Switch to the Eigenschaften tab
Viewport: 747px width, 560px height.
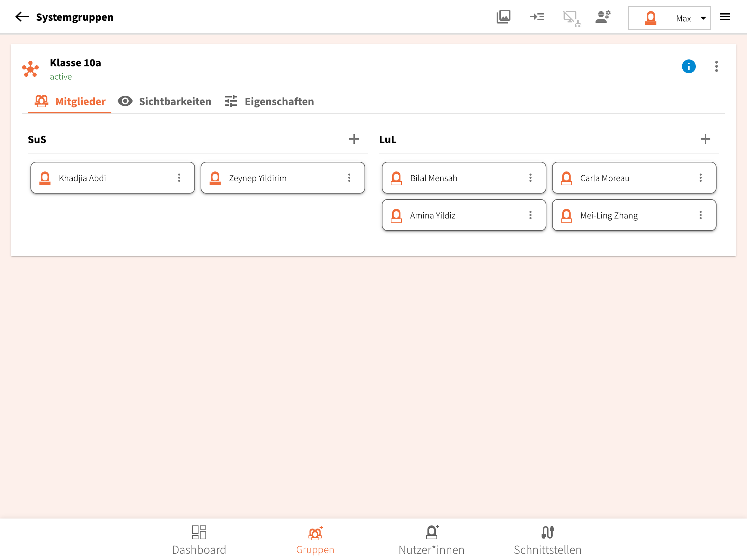[269, 101]
